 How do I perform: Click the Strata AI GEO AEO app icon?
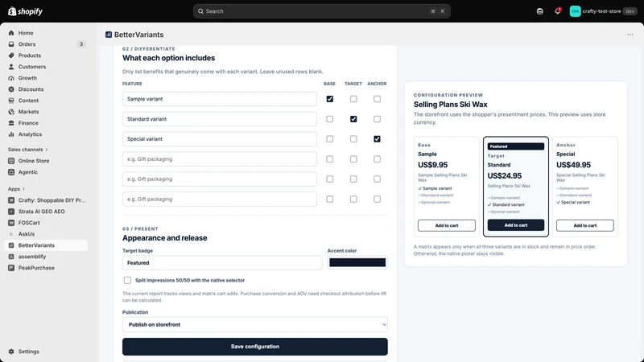pyautogui.click(x=11, y=212)
